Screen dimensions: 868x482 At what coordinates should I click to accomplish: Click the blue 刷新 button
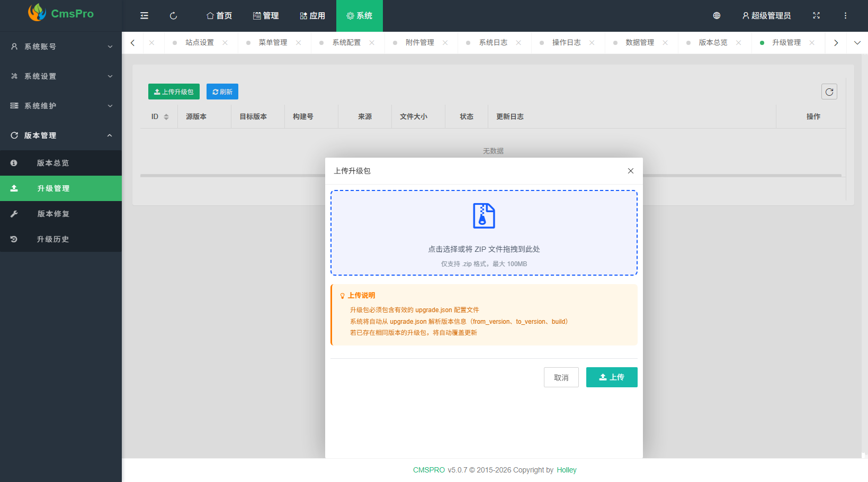tap(222, 92)
